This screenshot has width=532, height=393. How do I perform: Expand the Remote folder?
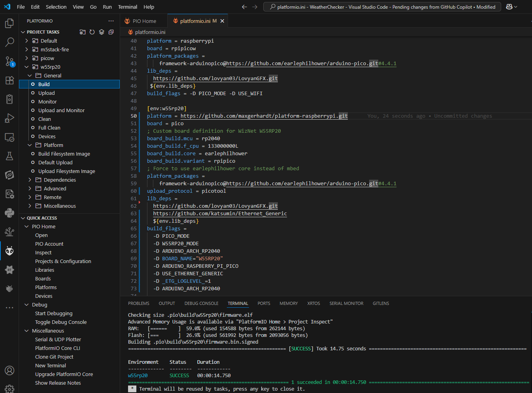coord(30,197)
